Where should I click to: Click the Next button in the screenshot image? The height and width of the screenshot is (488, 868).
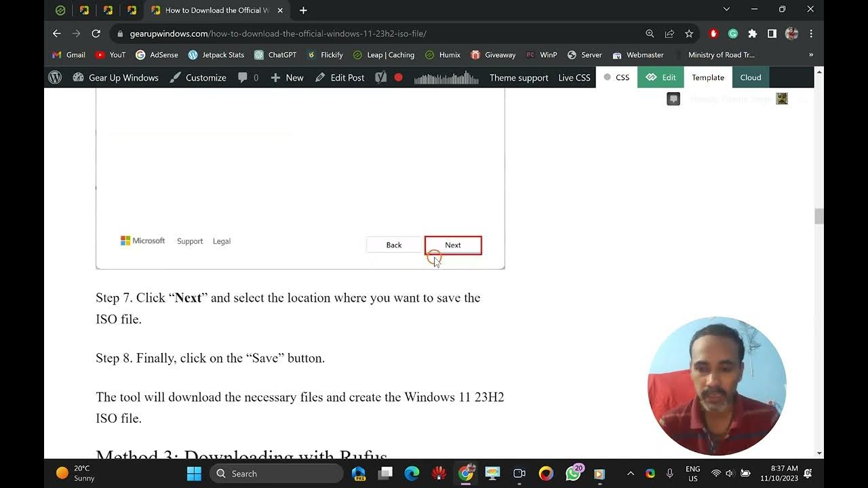[x=453, y=245]
